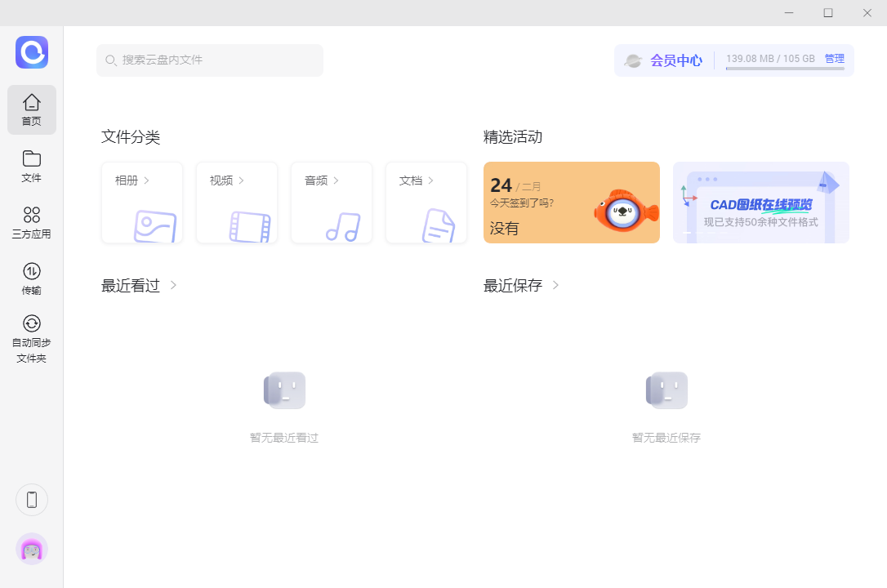The width and height of the screenshot is (887, 588).
Task: Click chevron next to 视频
Action: (x=242, y=180)
